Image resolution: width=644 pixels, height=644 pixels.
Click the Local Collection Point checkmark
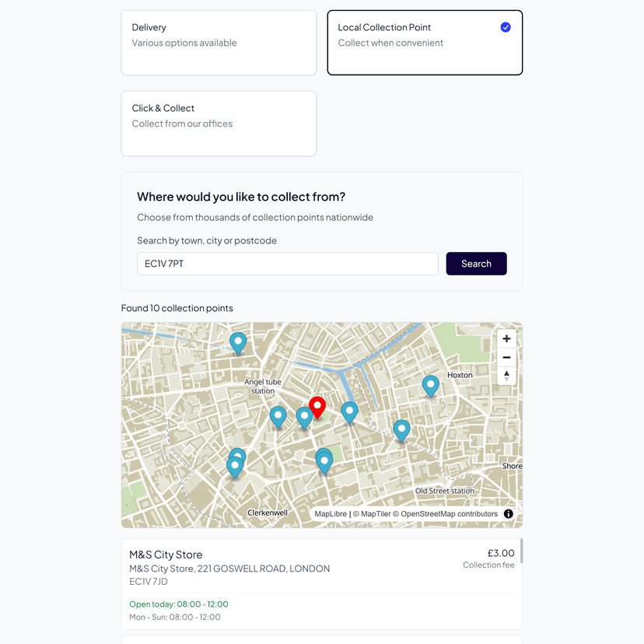click(x=506, y=26)
